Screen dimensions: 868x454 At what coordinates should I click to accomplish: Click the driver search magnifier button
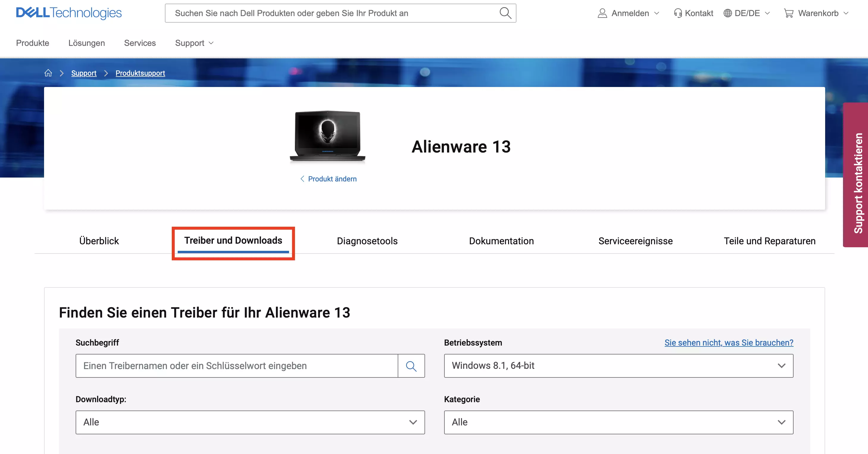point(411,366)
